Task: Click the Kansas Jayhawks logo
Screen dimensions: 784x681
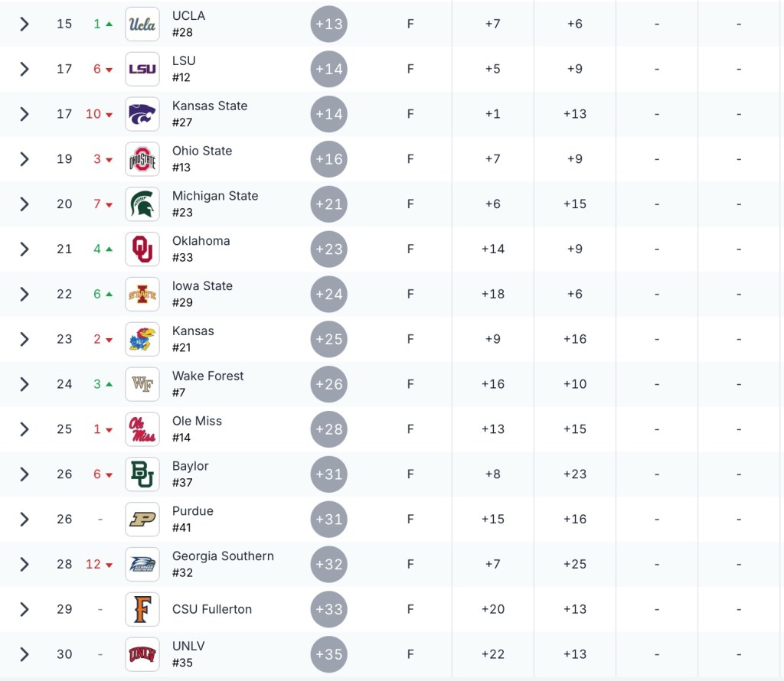Action: 142,339
